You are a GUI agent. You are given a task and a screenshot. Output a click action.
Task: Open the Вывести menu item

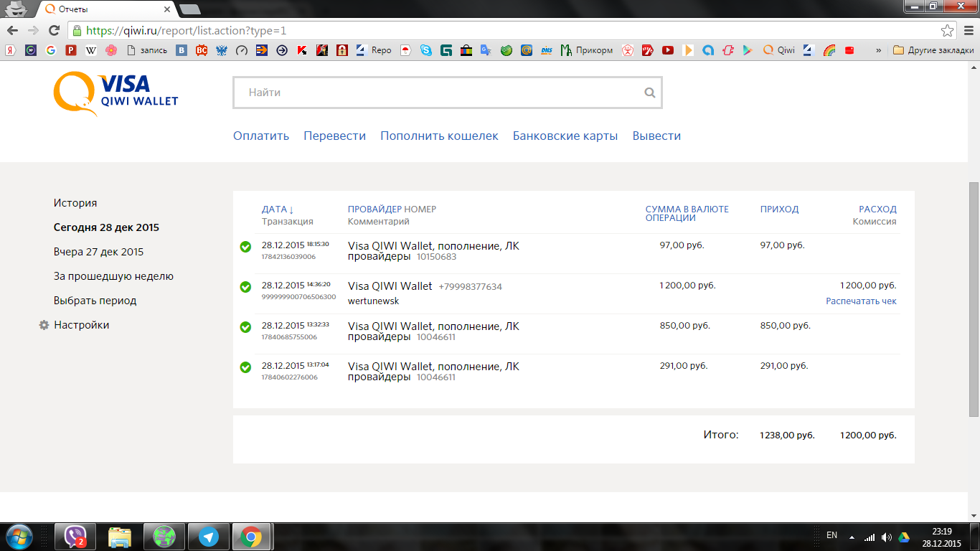[x=656, y=136]
